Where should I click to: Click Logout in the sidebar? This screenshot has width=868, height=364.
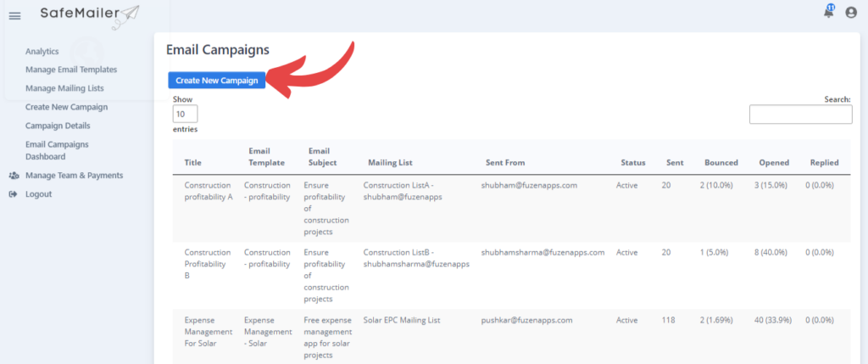pyautogui.click(x=39, y=194)
